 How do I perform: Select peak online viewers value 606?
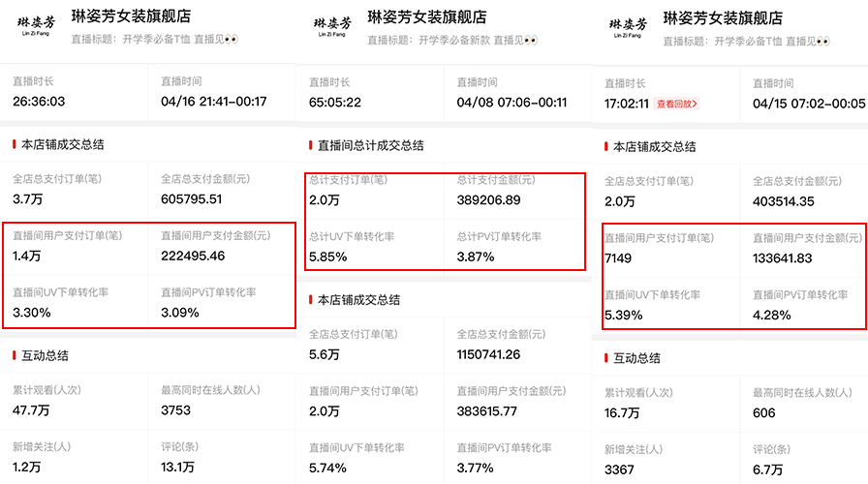764,413
